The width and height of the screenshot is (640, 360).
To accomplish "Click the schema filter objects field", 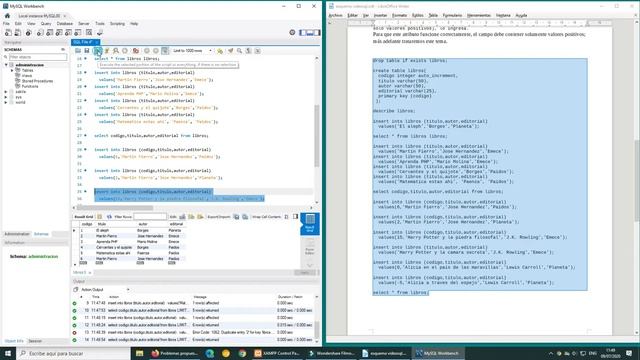I will click(38, 57).
